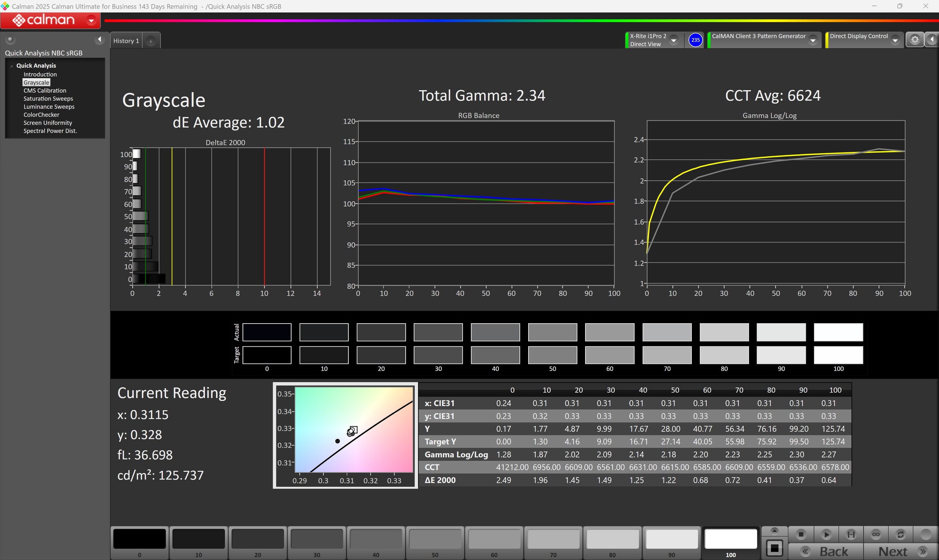The image size is (939, 560).
Task: Select the History 1 tab
Action: (126, 41)
